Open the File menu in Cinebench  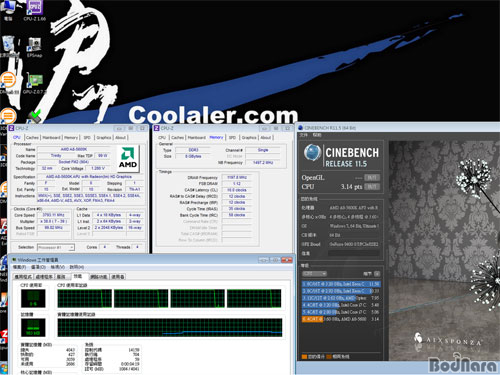[x=303, y=135]
